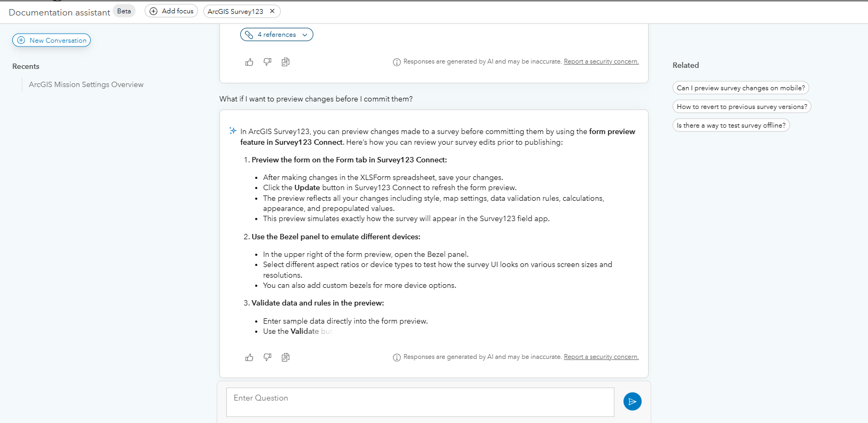Image resolution: width=868 pixels, height=423 pixels.
Task: Dislike the form preview answer
Action: click(267, 357)
